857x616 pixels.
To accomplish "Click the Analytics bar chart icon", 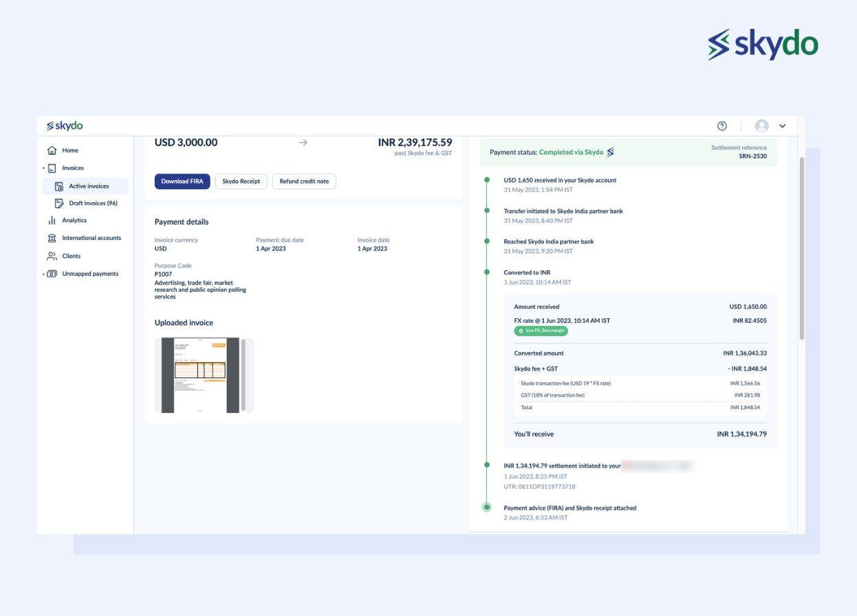I will (x=52, y=221).
